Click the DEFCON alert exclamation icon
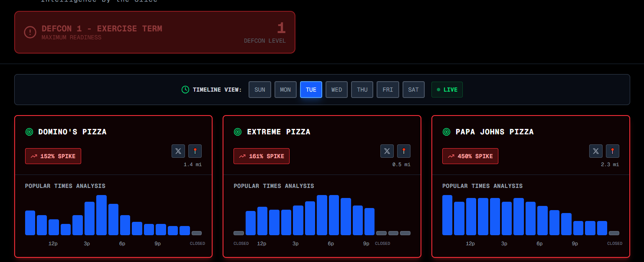The height and width of the screenshot is (262, 644). tap(30, 32)
